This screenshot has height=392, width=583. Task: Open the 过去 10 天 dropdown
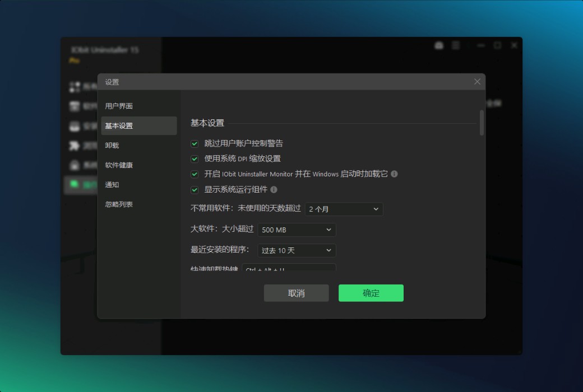coord(297,250)
